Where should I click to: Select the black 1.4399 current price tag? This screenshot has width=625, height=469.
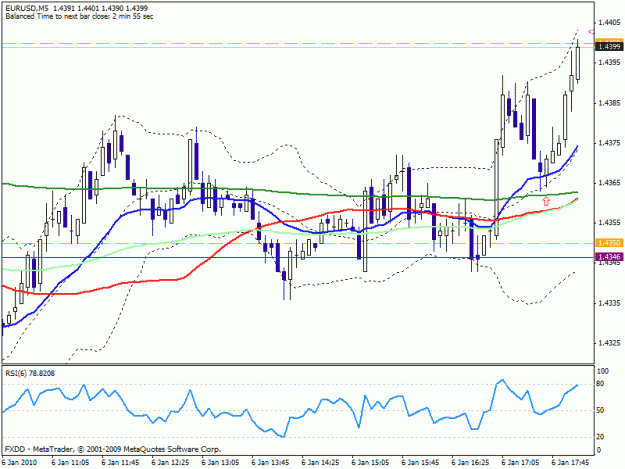[x=609, y=47]
